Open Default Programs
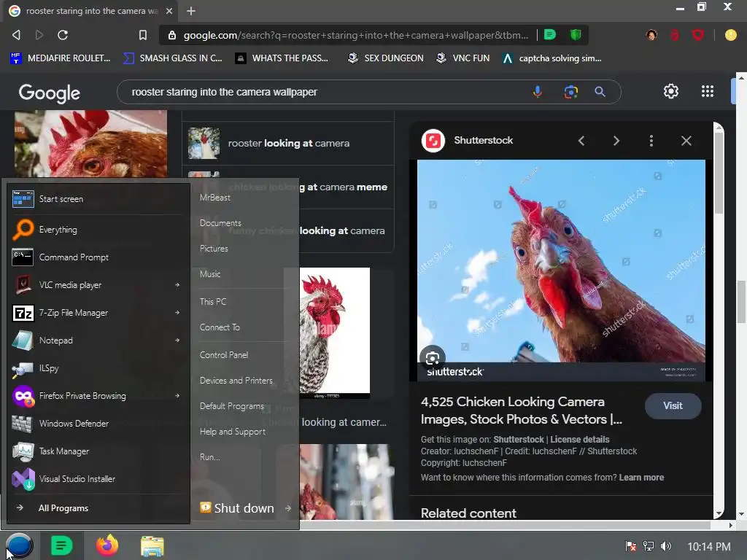Viewport: 747px width, 560px height. [x=231, y=406]
